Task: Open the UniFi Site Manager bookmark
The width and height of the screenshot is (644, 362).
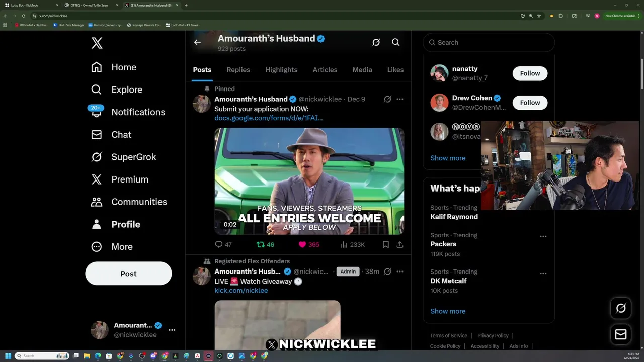Action: (69, 25)
